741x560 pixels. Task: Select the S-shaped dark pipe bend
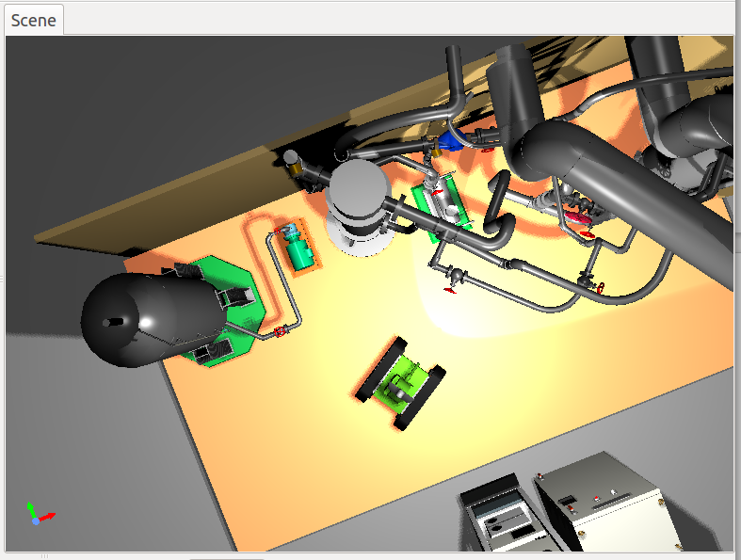pos(497,221)
